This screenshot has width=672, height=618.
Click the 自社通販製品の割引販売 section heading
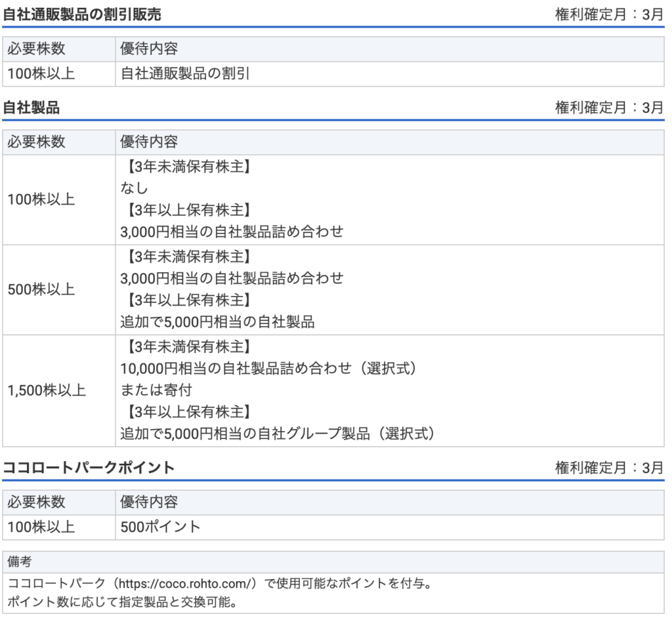[82, 14]
